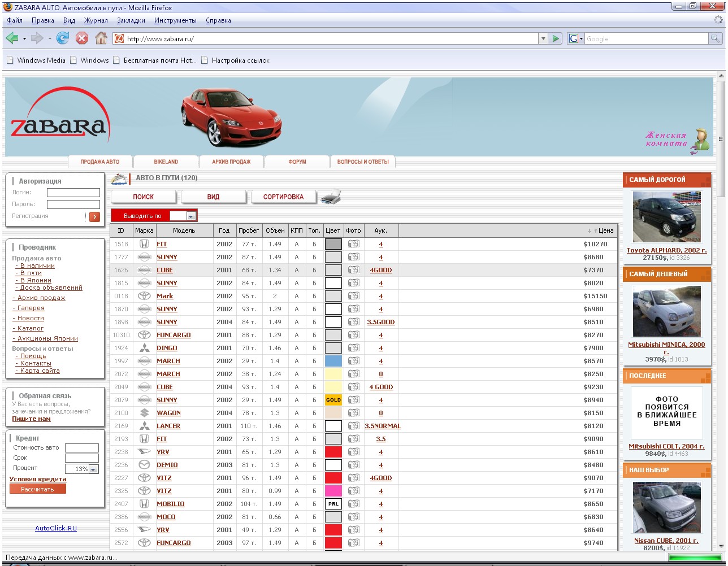This screenshot has height=566, width=728.
Task: Click the browser Back arrow
Action: 12,38
